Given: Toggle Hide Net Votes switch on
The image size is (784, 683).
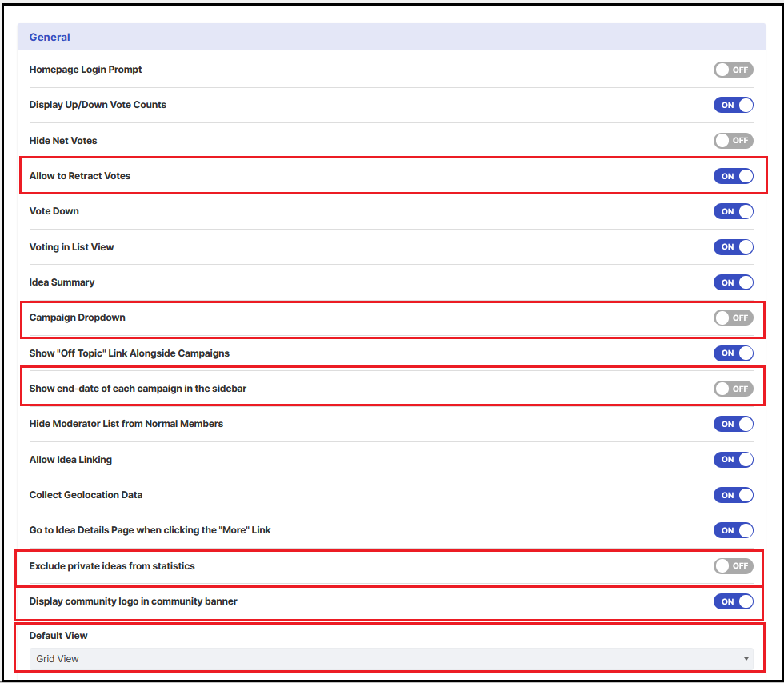Looking at the screenshot, I should (733, 141).
